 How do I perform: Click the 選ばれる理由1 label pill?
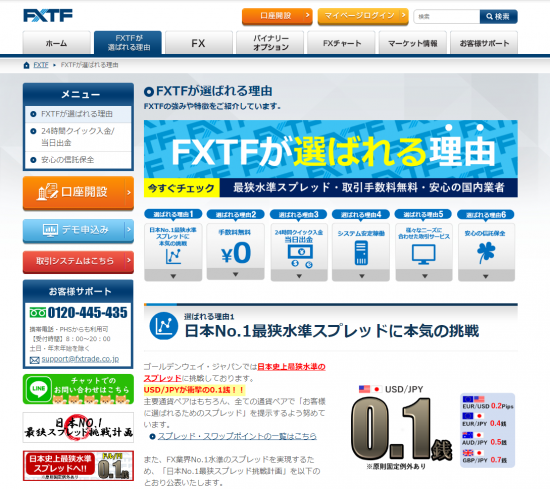(173, 214)
